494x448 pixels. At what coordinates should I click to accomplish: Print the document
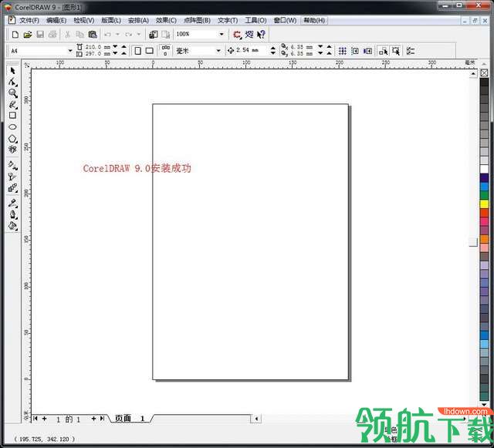pos(52,35)
